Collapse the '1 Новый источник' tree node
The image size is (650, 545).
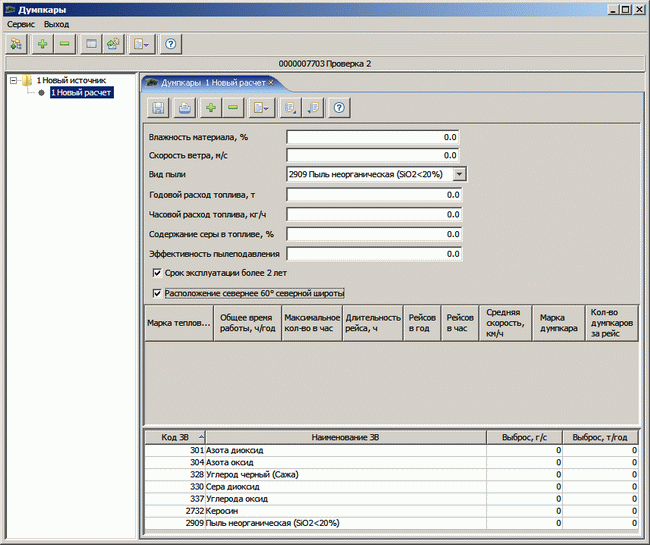(13, 80)
